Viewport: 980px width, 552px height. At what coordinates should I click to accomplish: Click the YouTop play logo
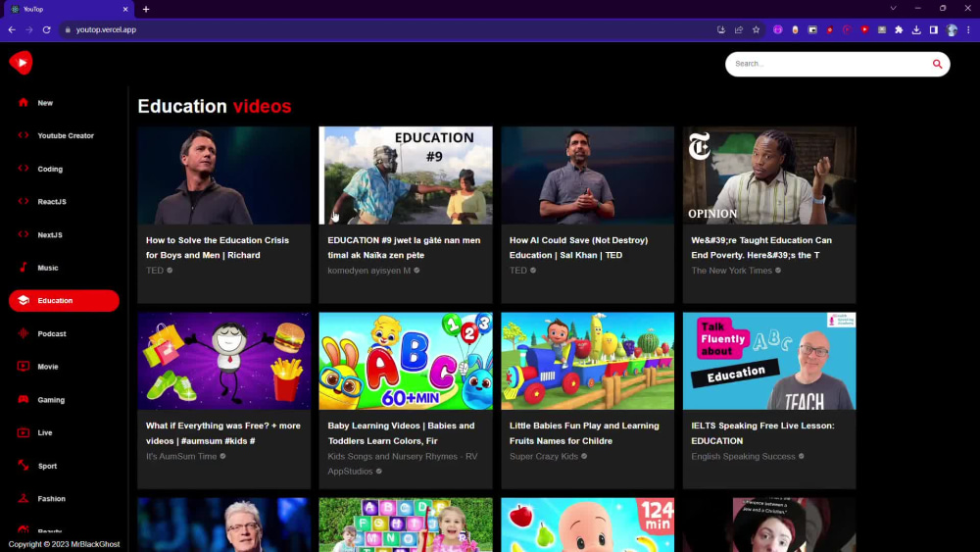click(x=21, y=63)
